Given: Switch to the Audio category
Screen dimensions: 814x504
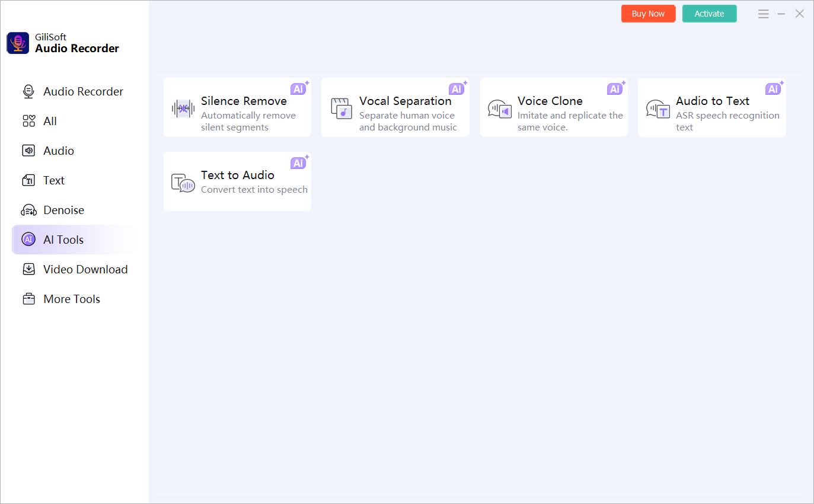Looking at the screenshot, I should coord(58,151).
